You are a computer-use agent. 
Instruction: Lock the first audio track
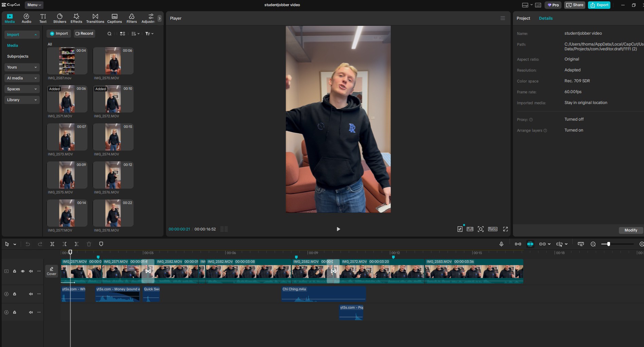pyautogui.click(x=15, y=294)
